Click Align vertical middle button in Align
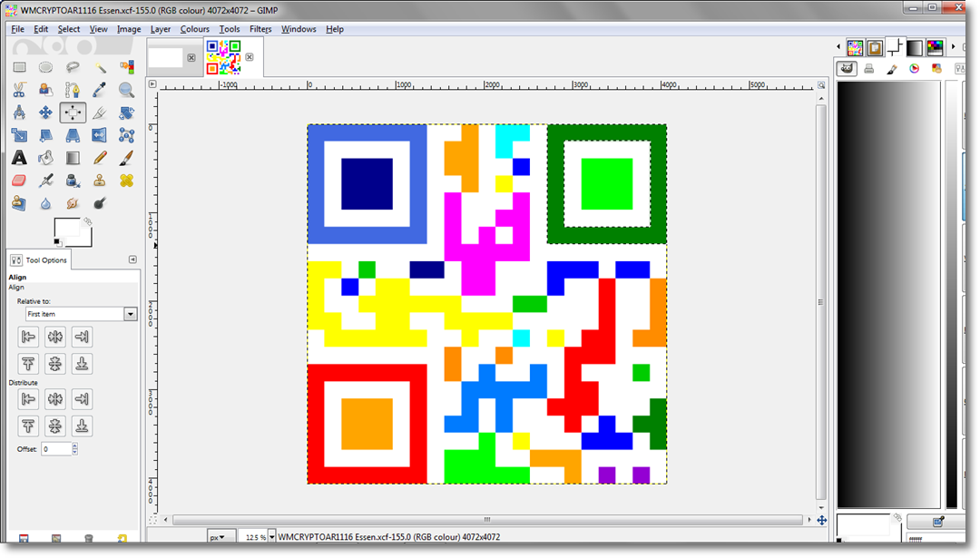Screen dimensions: 980x558 [55, 364]
